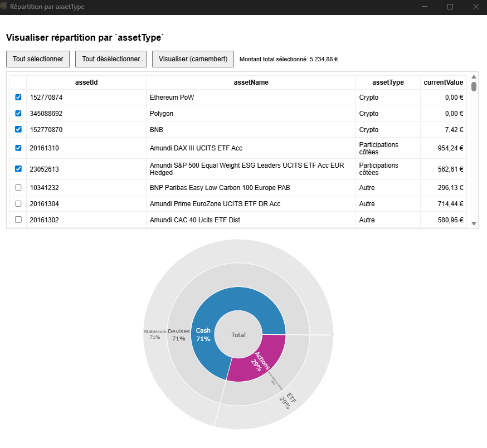Sort by assetType column header

tap(388, 82)
